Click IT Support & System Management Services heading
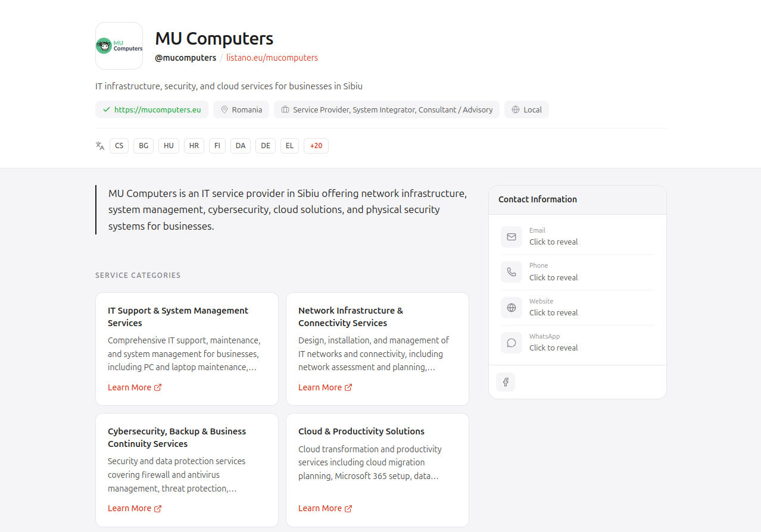 [x=178, y=317]
